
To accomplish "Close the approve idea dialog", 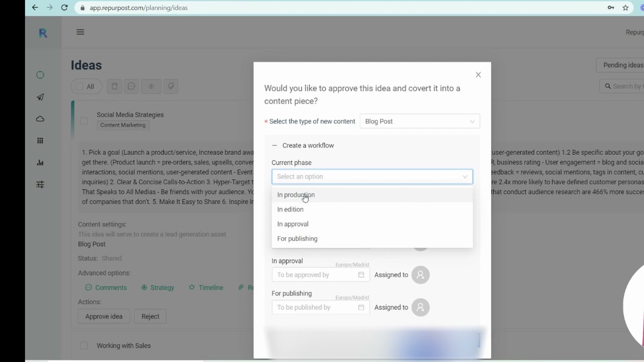I will point(478,75).
